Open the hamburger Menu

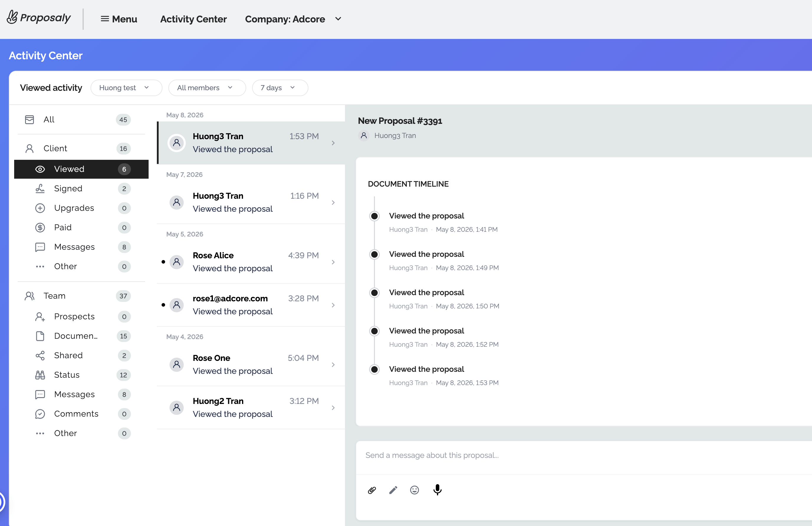119,19
